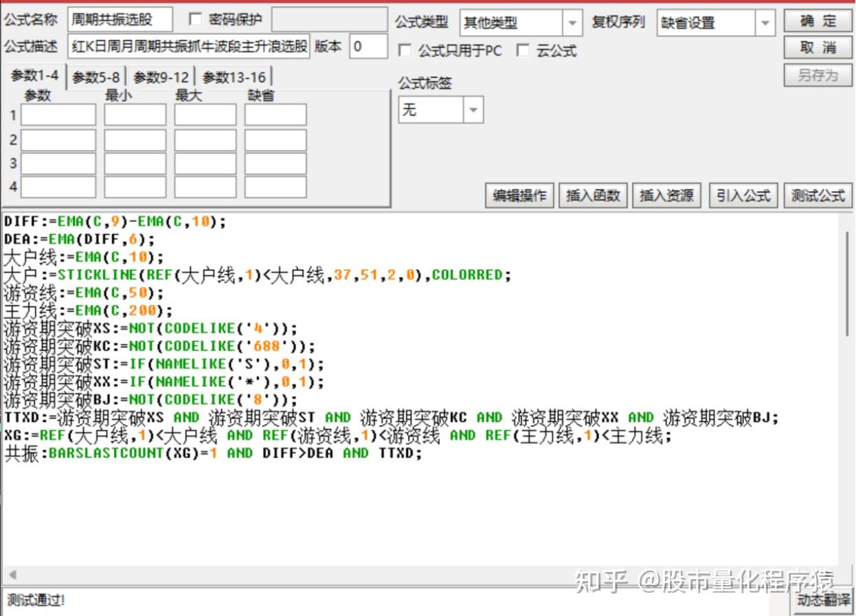The height and width of the screenshot is (616, 856).
Task: Click parameter 3 最小 field
Action: (x=135, y=163)
